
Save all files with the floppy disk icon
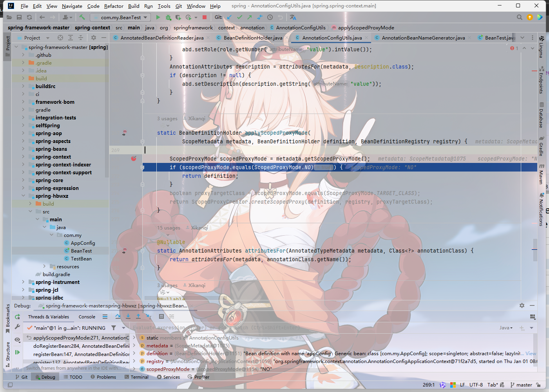[19, 17]
